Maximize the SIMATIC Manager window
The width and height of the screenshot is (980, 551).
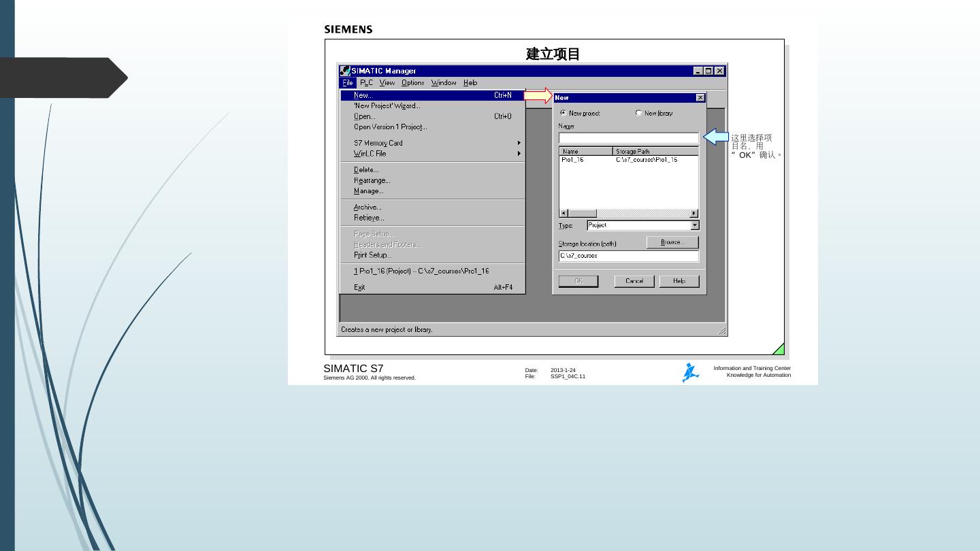click(x=709, y=71)
